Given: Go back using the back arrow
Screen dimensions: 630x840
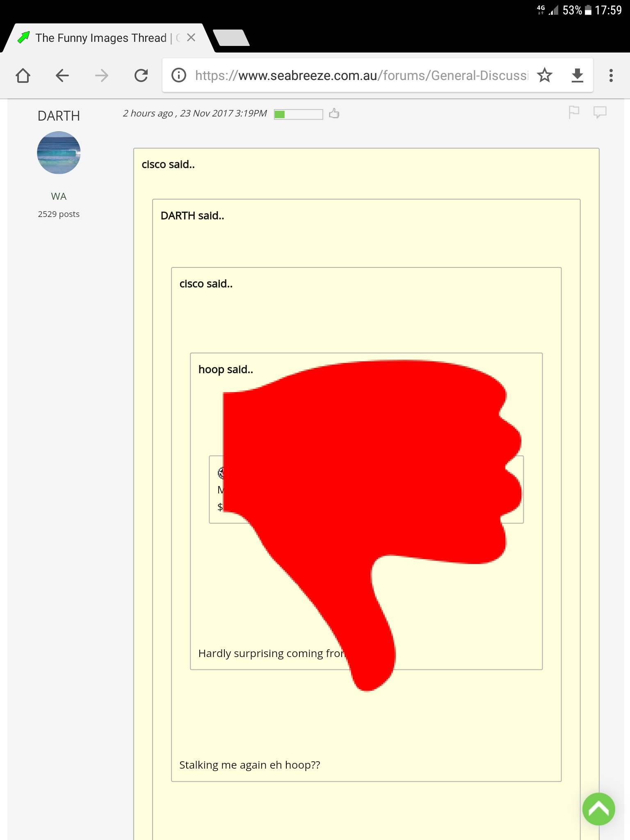Looking at the screenshot, I should pyautogui.click(x=62, y=75).
